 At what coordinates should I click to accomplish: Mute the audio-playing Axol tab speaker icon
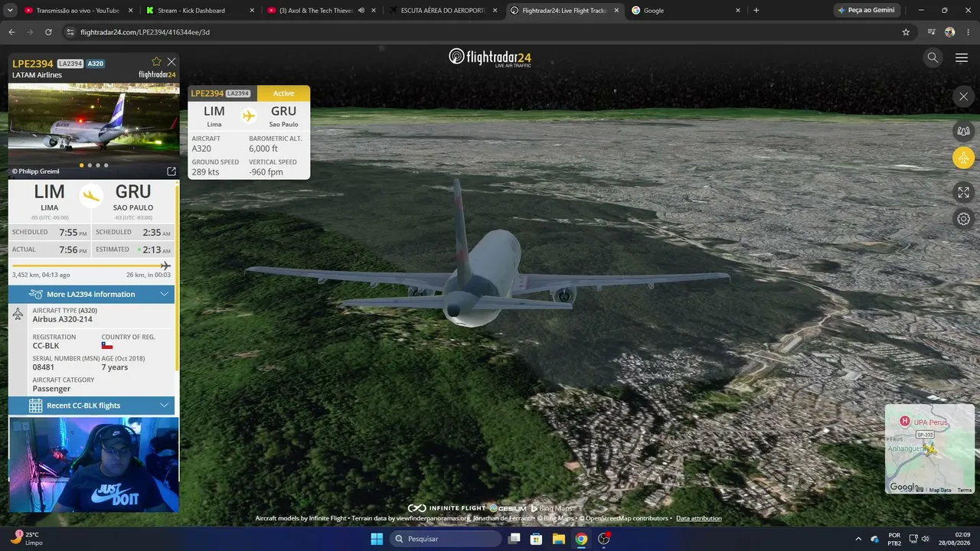pyautogui.click(x=361, y=11)
